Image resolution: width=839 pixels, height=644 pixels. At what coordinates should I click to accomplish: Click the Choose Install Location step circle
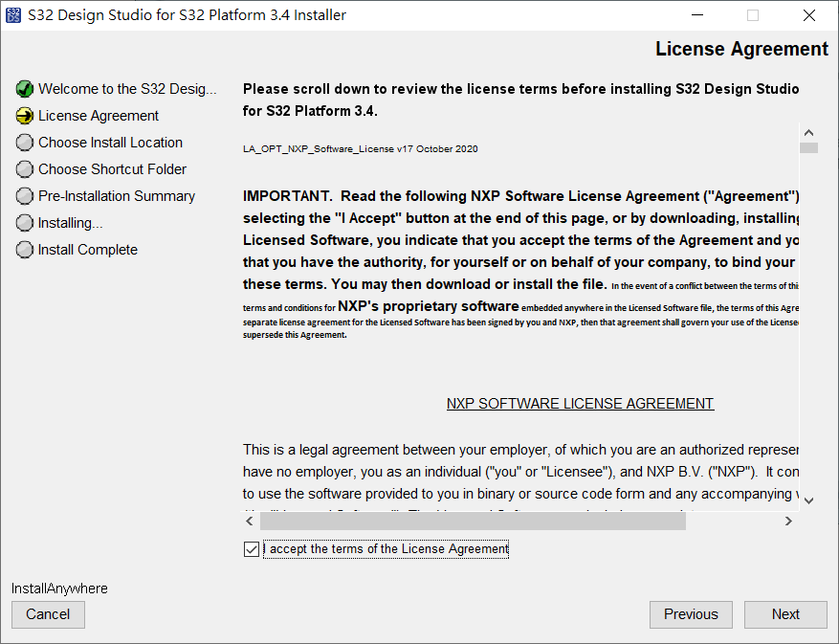[25, 143]
